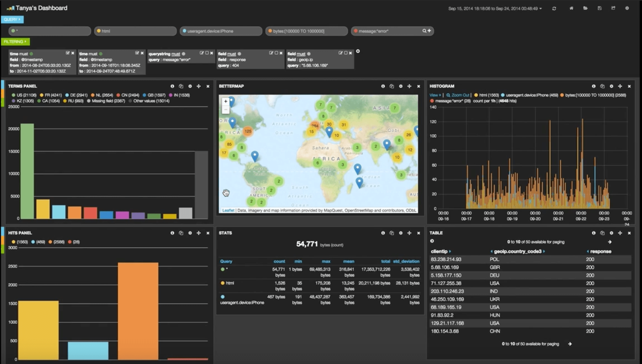Click the color dot next to the html query

click(223, 283)
